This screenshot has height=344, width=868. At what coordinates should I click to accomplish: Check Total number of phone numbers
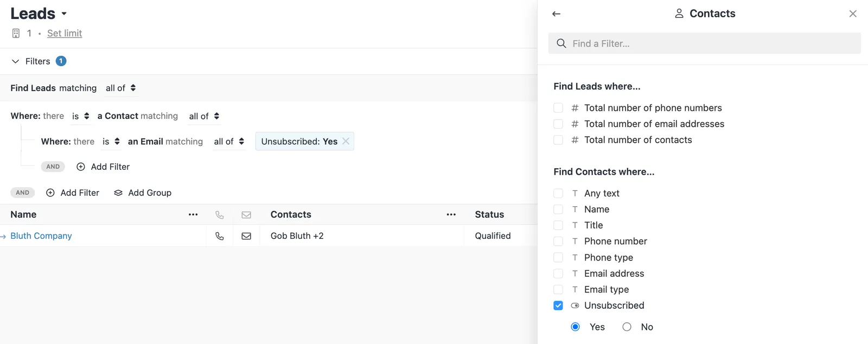[x=558, y=108]
